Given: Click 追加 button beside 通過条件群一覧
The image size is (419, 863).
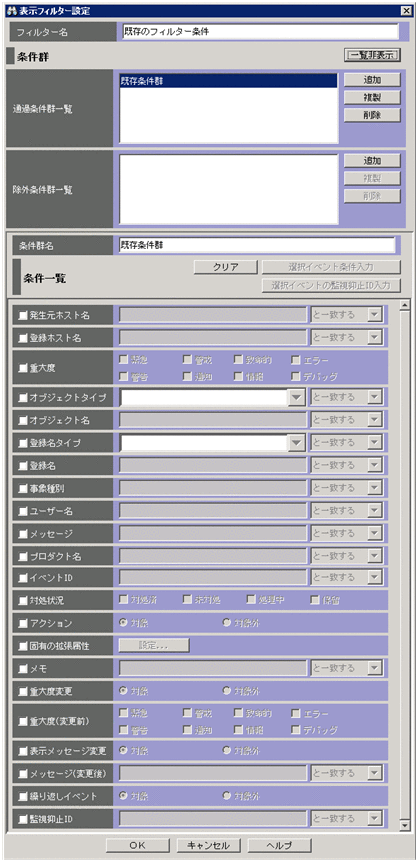Looking at the screenshot, I should [x=372, y=80].
